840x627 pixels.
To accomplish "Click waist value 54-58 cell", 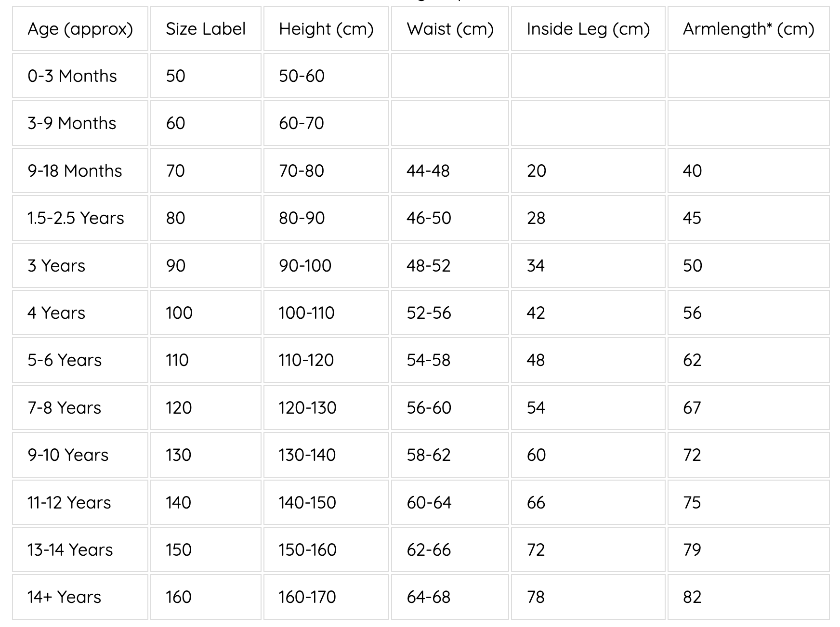I will (428, 360).
